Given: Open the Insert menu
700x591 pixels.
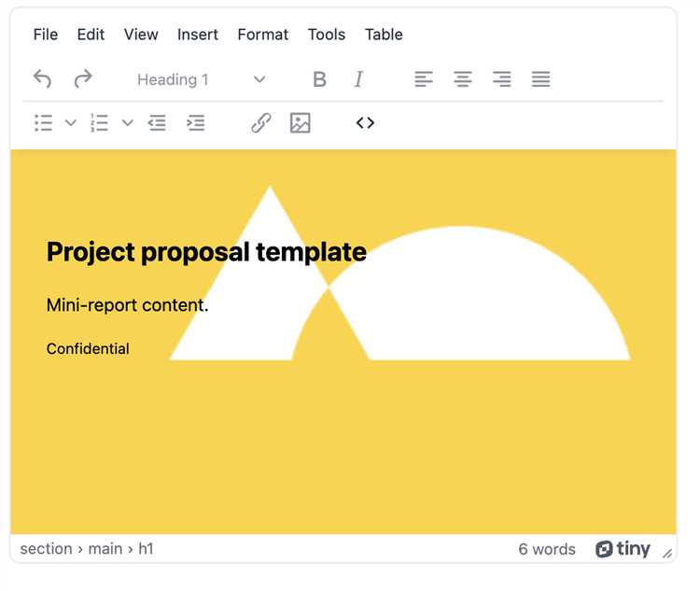Looking at the screenshot, I should coord(198,35).
